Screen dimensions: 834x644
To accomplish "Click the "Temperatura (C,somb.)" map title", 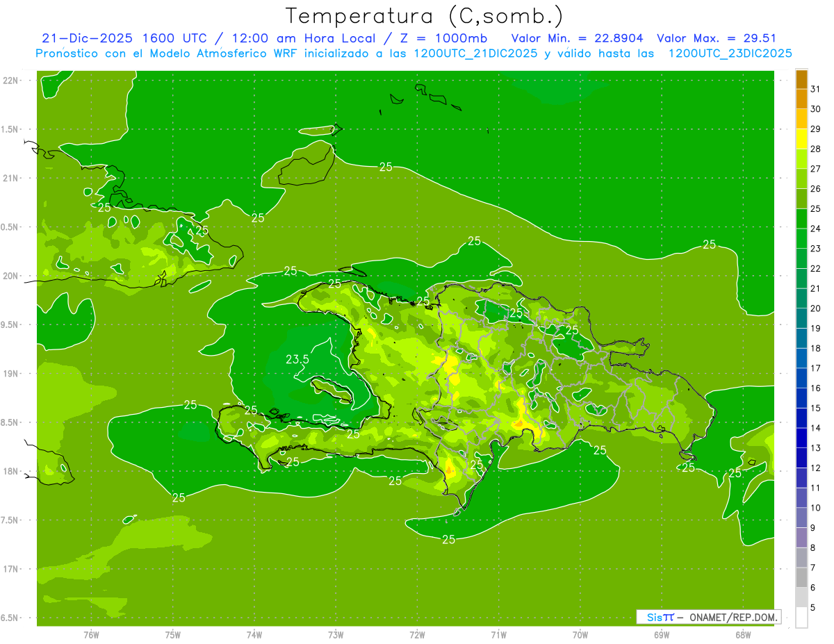I will [x=425, y=16].
